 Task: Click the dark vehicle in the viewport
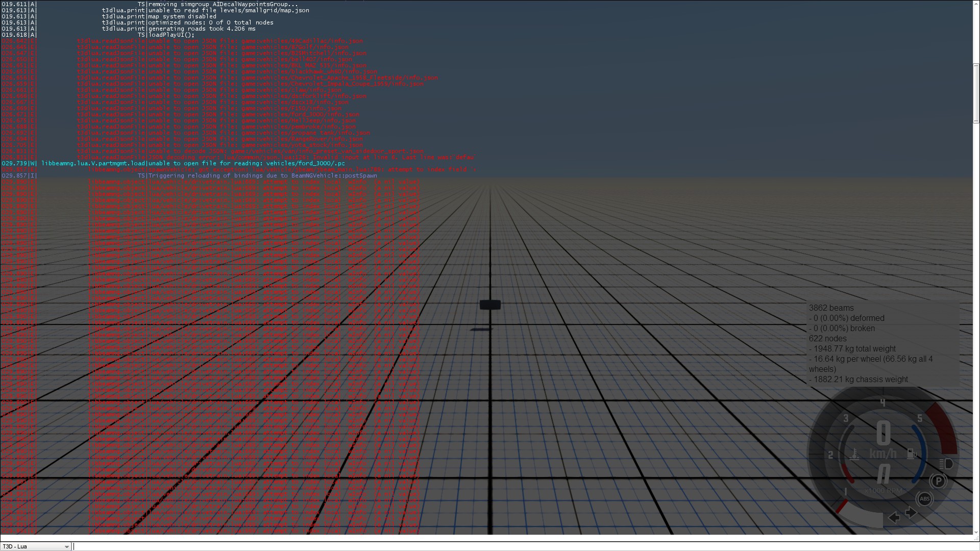click(x=490, y=305)
